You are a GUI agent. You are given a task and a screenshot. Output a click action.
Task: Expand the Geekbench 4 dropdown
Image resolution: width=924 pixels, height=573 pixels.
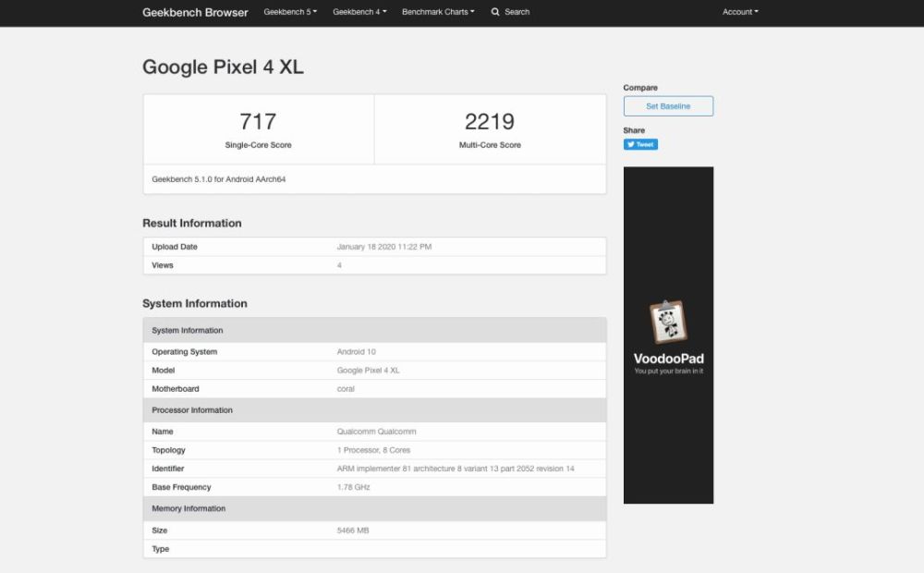(x=359, y=12)
